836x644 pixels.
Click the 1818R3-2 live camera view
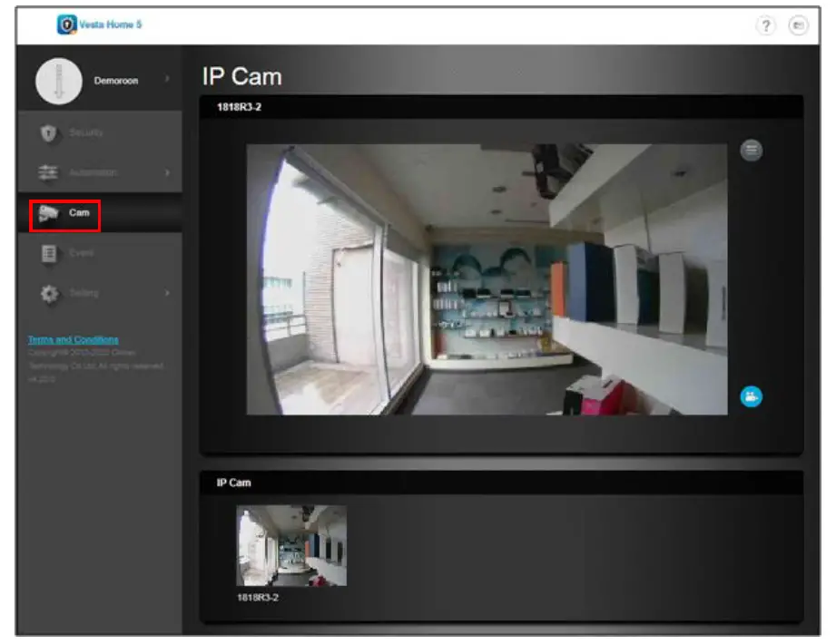pyautogui.click(x=487, y=279)
